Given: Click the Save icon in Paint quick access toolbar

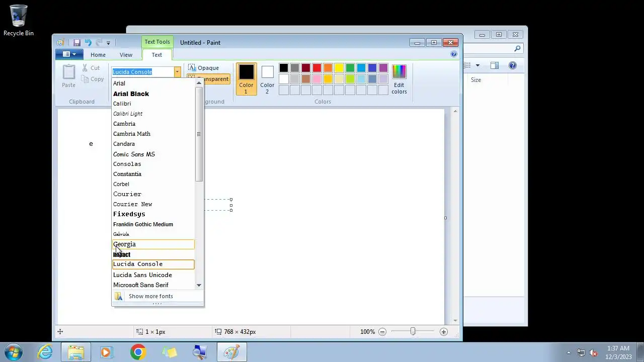Looking at the screenshot, I should pos(77,43).
